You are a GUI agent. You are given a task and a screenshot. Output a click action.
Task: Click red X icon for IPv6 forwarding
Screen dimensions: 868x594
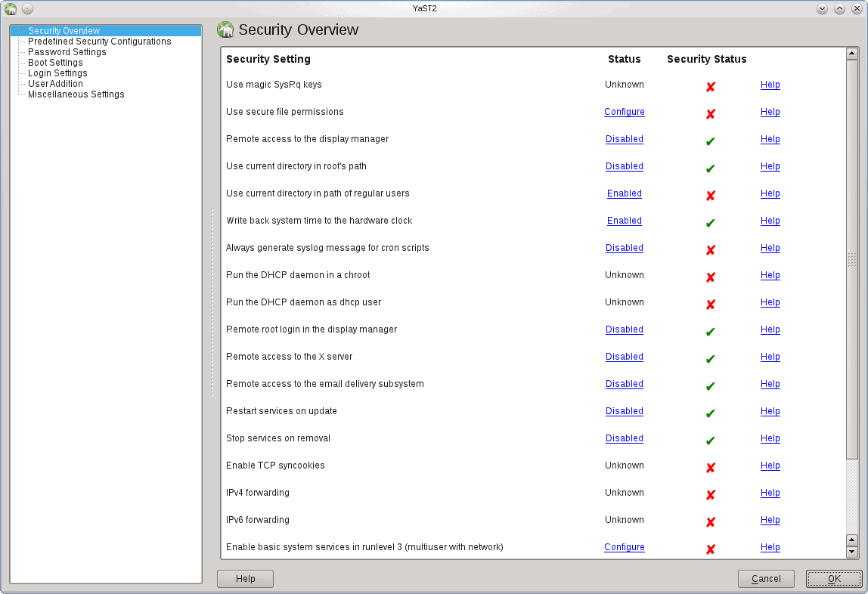coord(710,522)
